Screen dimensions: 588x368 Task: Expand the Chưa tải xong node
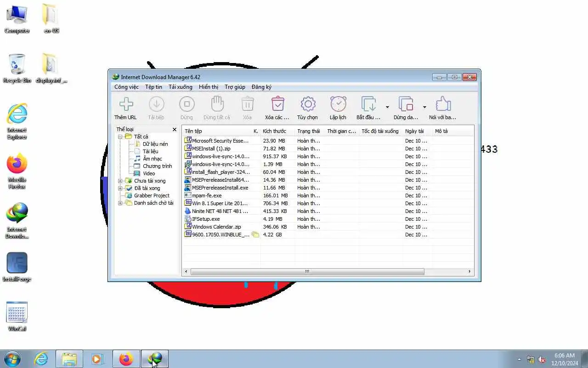pos(120,181)
